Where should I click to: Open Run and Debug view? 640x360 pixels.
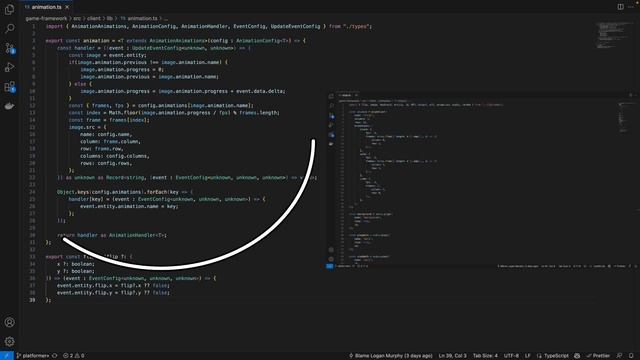click(9, 67)
